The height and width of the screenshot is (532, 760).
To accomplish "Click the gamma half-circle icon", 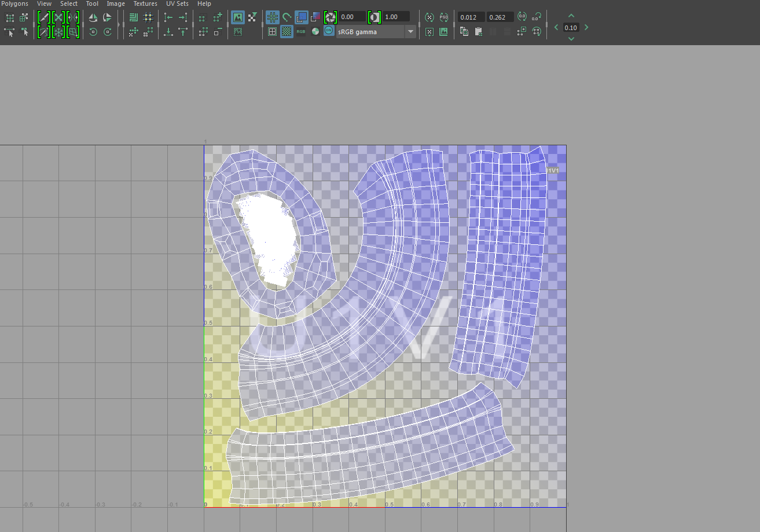I will coord(375,17).
